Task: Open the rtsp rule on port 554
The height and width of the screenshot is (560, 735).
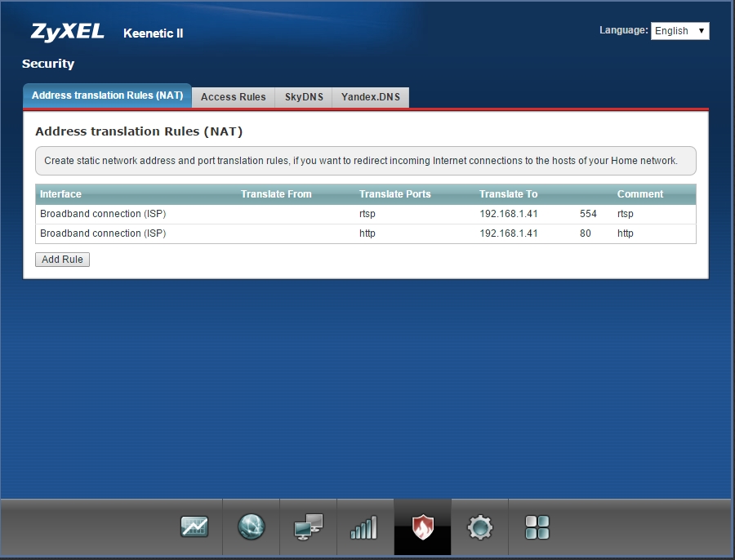Action: pyautogui.click(x=365, y=214)
